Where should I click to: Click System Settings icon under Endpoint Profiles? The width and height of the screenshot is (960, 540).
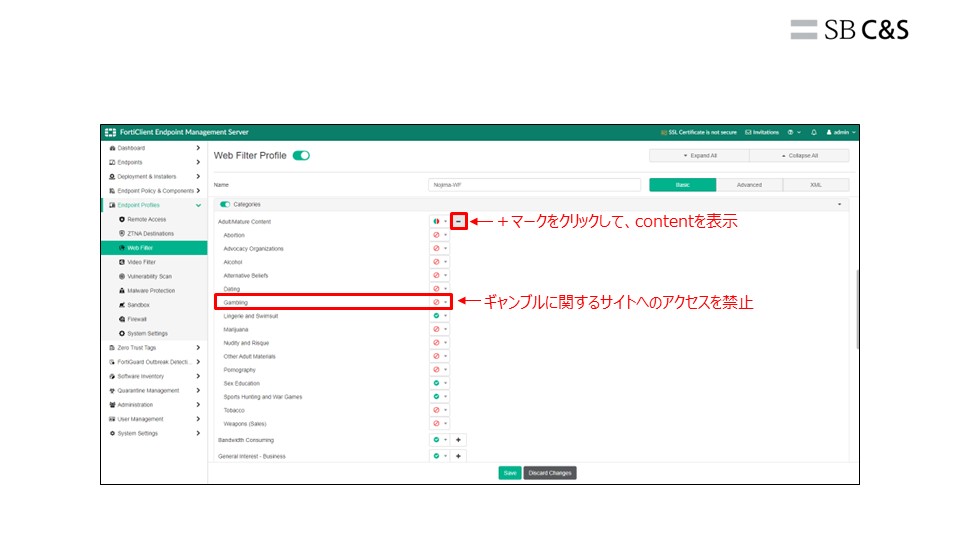[122, 334]
